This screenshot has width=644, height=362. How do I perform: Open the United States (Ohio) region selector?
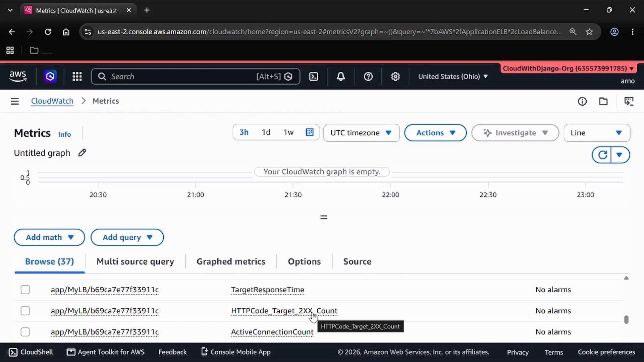(453, 76)
